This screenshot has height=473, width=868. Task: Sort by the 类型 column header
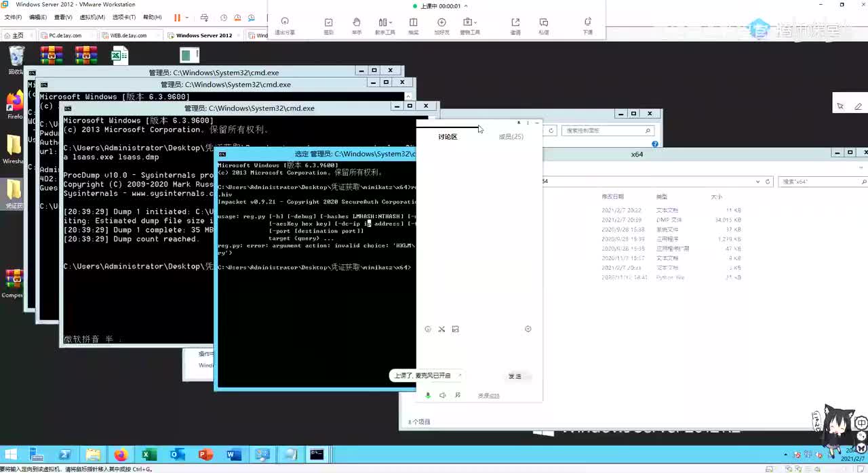(x=662, y=197)
